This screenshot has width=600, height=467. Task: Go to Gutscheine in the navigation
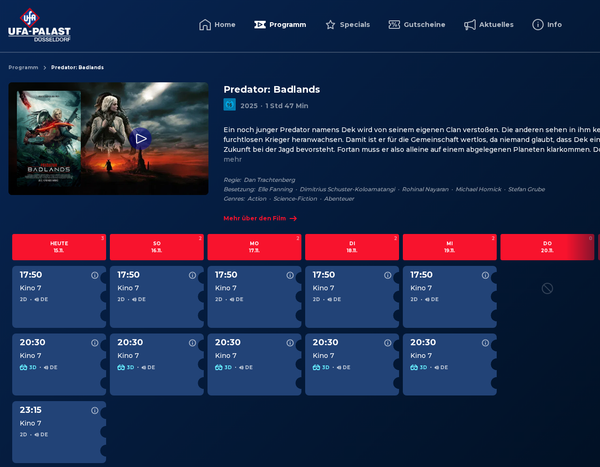(x=419, y=24)
